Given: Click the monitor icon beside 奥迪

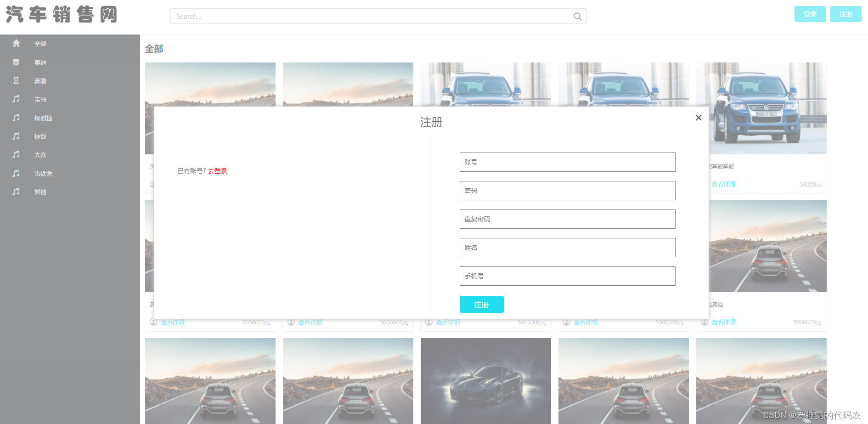Looking at the screenshot, I should (x=16, y=62).
